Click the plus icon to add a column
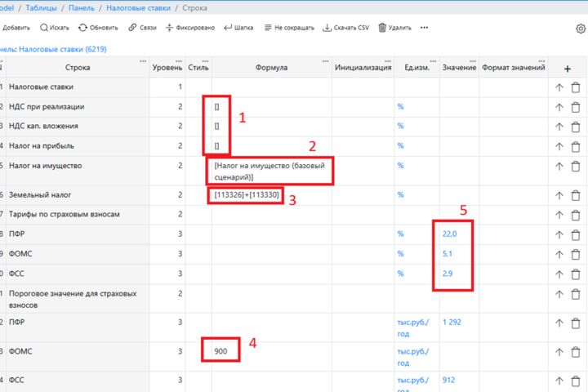Viewport: 588px width, 392px height. 567,69
